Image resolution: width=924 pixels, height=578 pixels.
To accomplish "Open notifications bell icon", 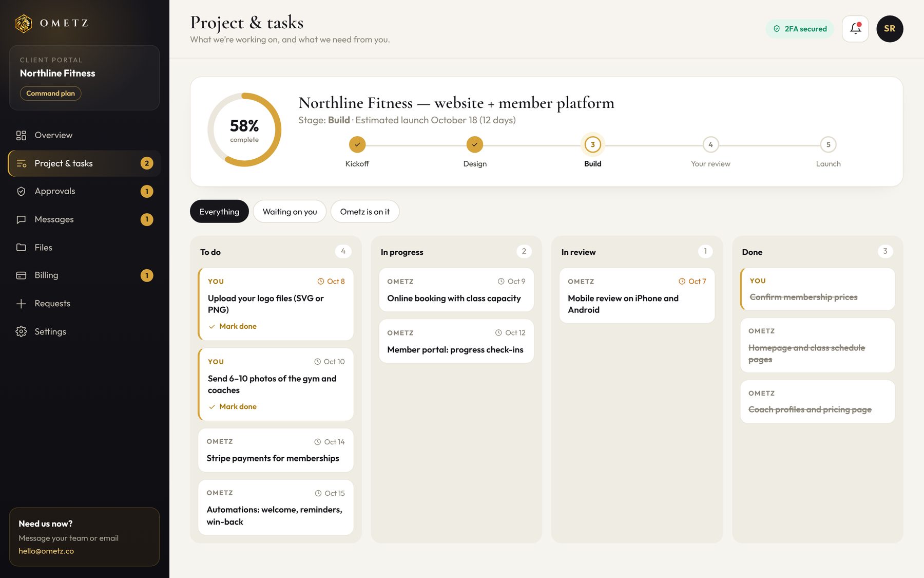I will point(855,29).
